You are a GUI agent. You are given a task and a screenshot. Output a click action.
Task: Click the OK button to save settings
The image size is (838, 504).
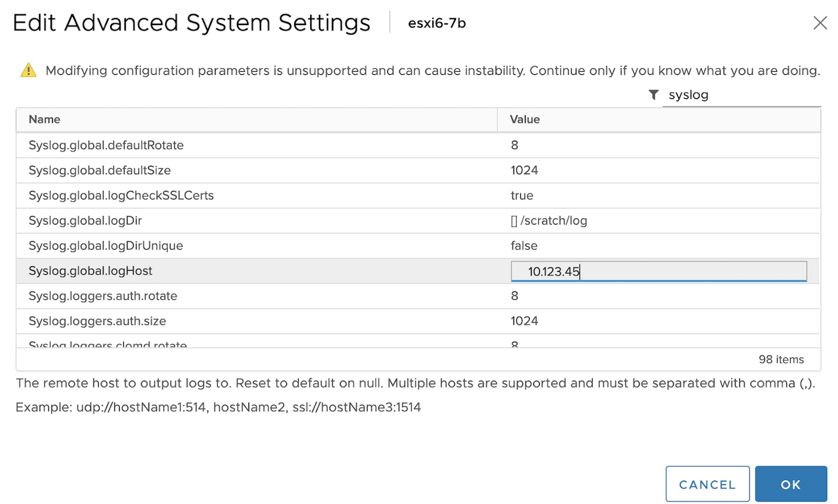click(791, 484)
